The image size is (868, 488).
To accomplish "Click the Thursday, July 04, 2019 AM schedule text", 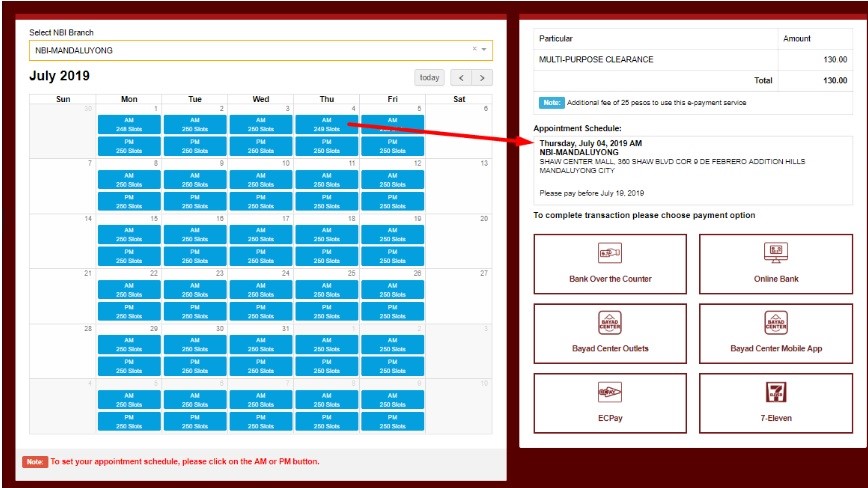I will [591, 143].
